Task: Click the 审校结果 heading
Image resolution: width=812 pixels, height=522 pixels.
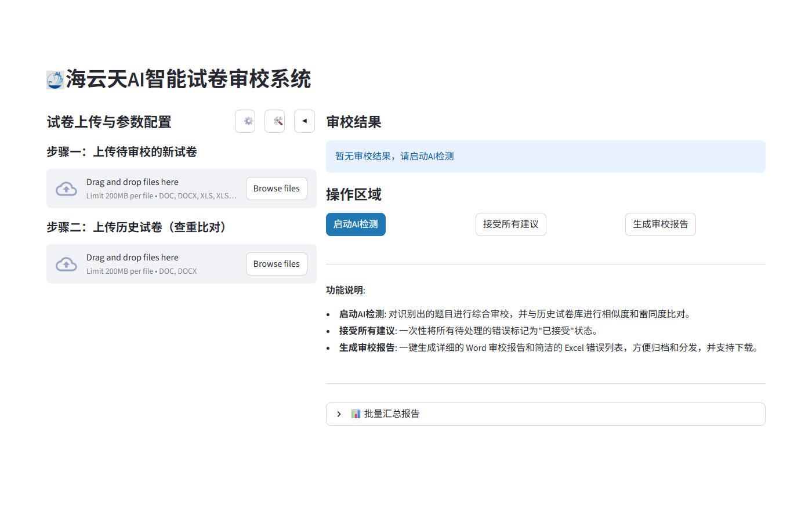Action: [354, 122]
